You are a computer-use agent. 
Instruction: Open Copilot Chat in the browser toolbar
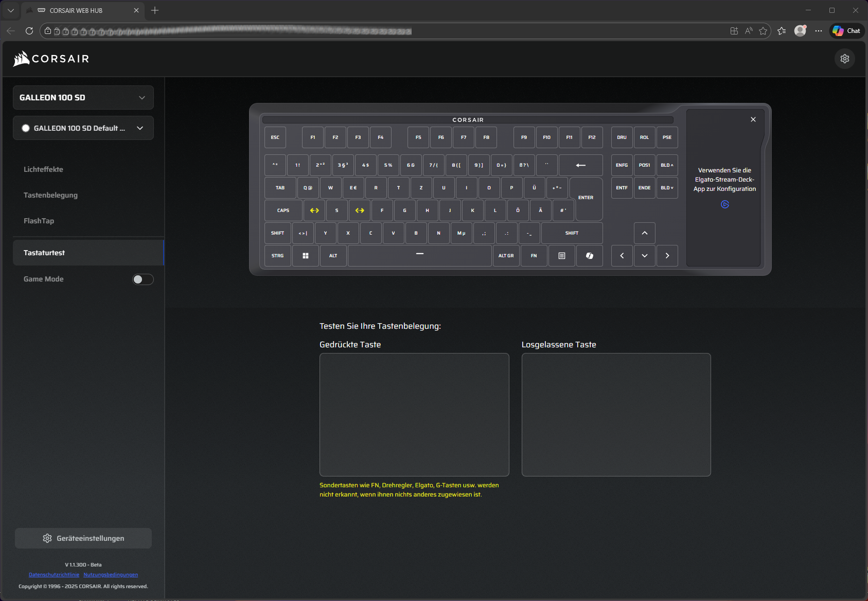click(846, 31)
